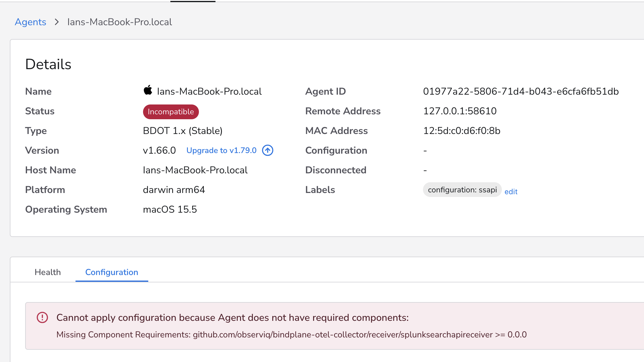Switch to the Health tab
The height and width of the screenshot is (362, 644).
pyautogui.click(x=48, y=272)
